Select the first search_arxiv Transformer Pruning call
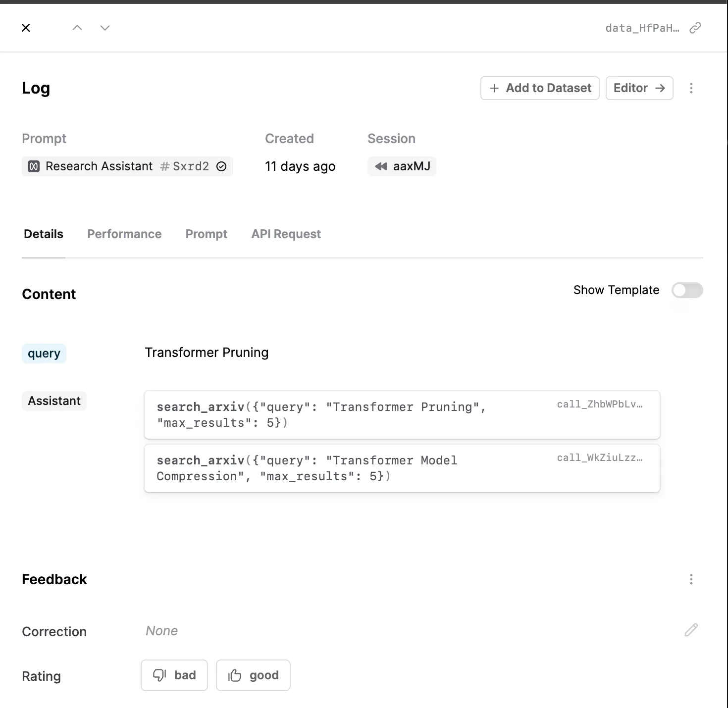 point(402,415)
